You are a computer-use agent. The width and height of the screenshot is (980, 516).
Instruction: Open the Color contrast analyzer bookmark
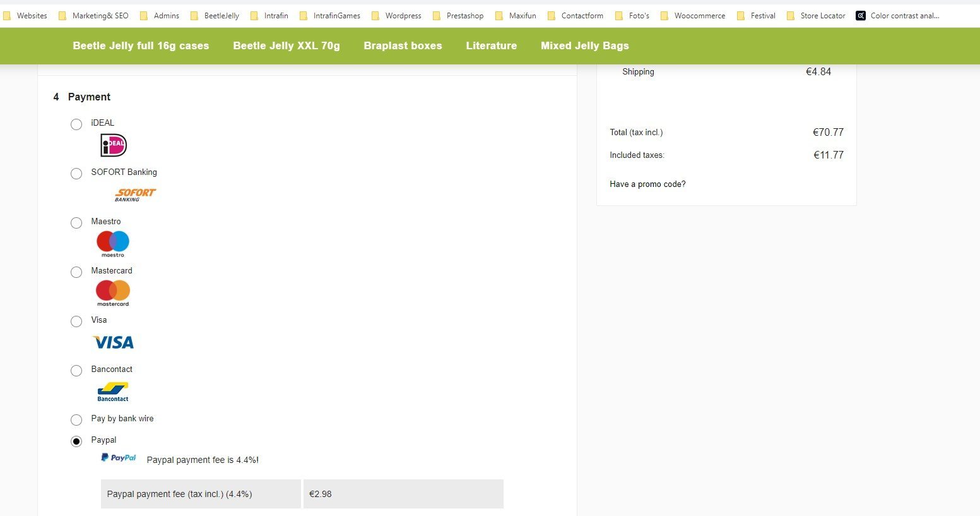point(898,16)
